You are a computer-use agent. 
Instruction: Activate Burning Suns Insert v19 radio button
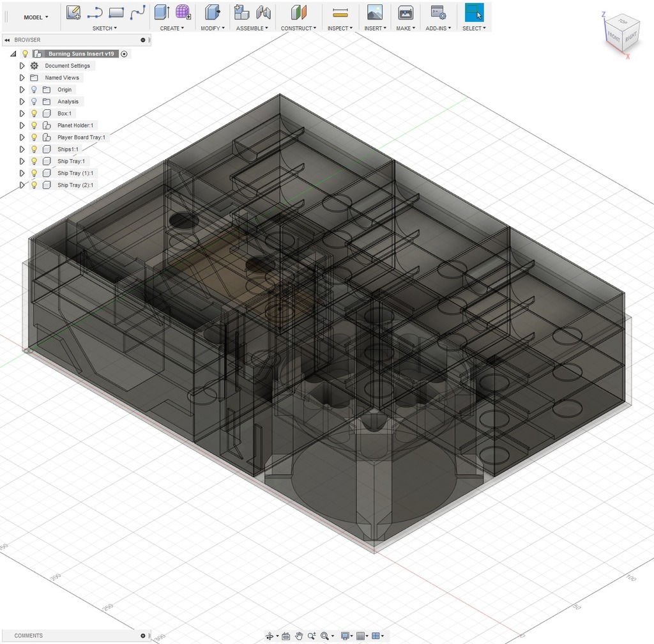(x=124, y=54)
